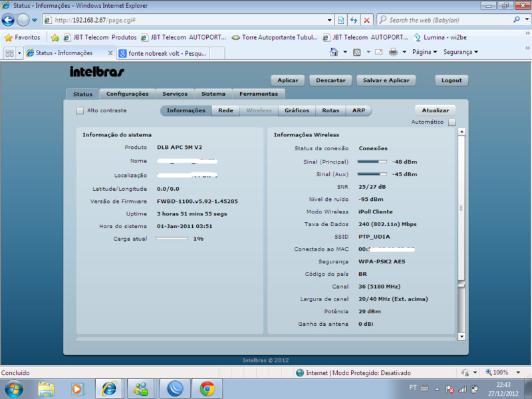
Task: Select the Ferramentas main tab
Action: pos(259,94)
